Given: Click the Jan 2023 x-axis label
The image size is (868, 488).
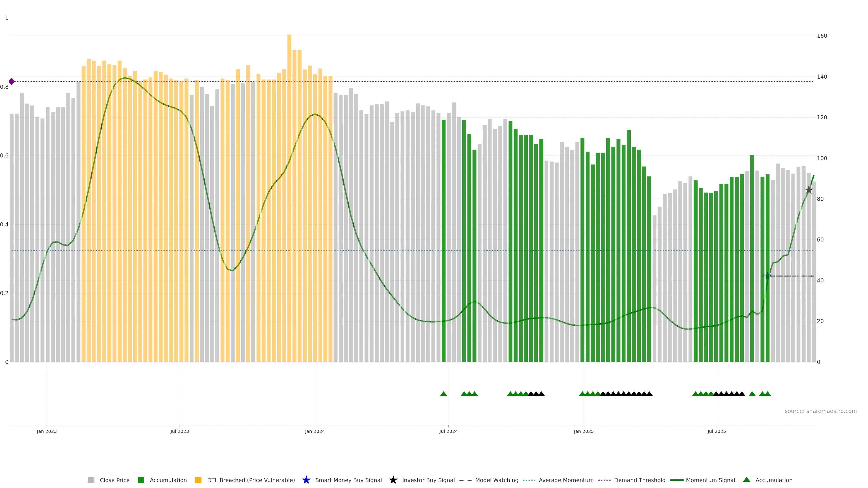Looking at the screenshot, I should tap(47, 431).
